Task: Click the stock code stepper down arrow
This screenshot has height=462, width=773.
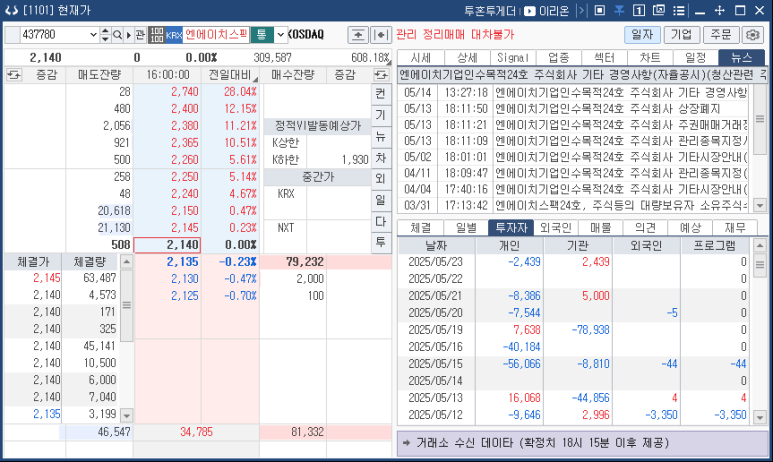Action: (105, 38)
